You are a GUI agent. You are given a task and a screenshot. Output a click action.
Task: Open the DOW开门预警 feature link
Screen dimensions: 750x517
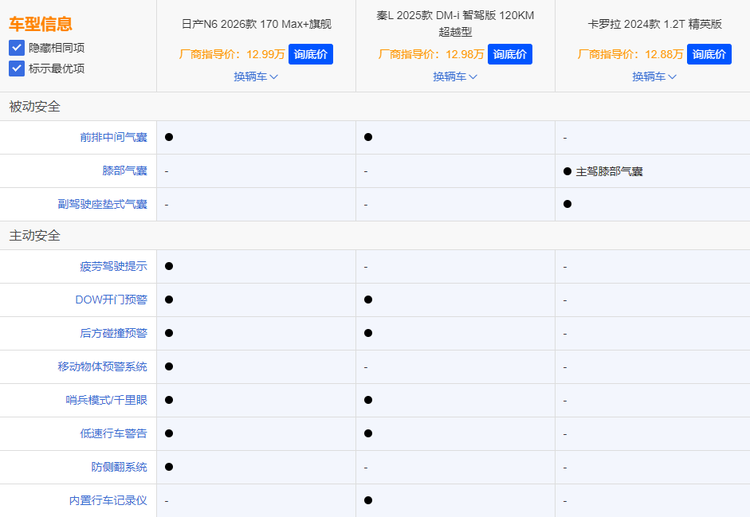point(111,300)
